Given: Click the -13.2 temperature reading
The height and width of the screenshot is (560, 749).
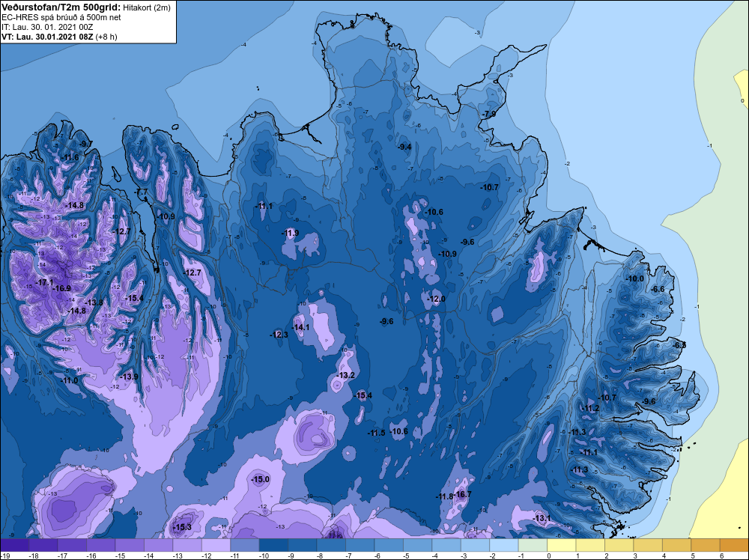Looking at the screenshot, I should click(346, 375).
